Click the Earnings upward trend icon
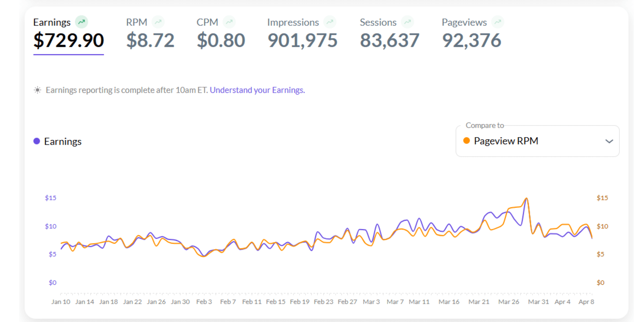This screenshot has width=644, height=322. (x=81, y=22)
